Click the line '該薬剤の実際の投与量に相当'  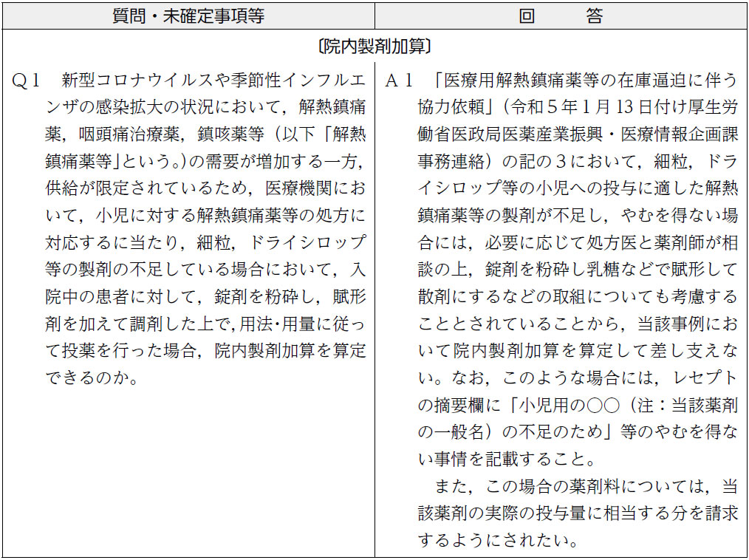tap(578, 513)
